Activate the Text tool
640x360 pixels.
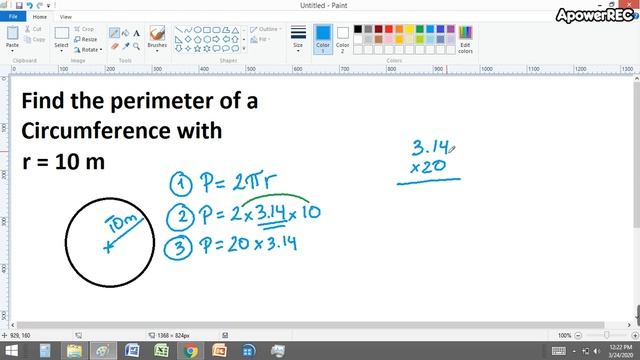[x=137, y=33]
